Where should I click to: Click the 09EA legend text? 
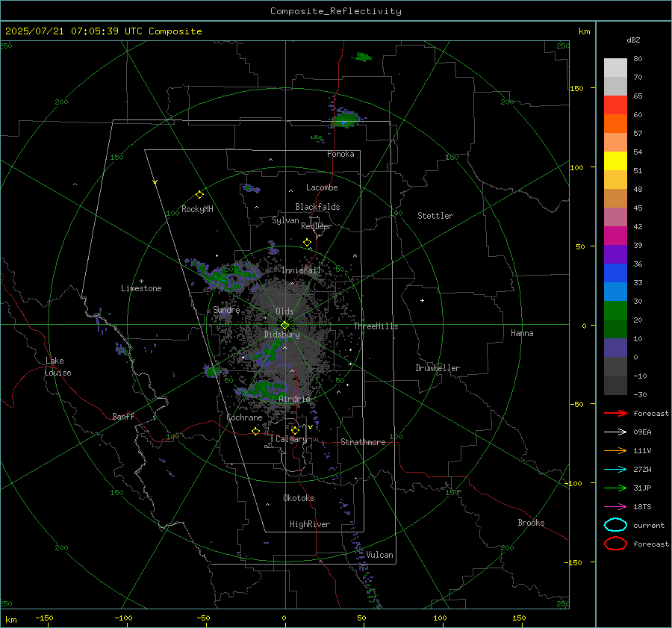pyautogui.click(x=642, y=432)
